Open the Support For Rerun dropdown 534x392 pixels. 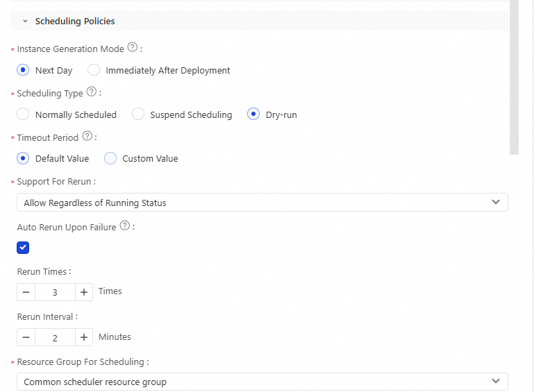(262, 203)
